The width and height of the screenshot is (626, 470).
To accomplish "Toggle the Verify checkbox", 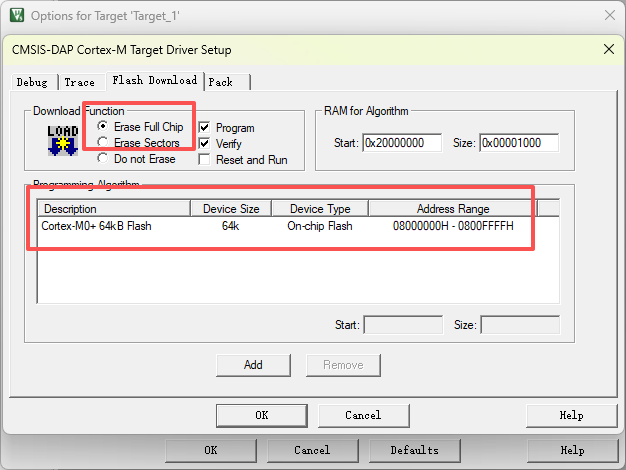I will click(x=205, y=144).
